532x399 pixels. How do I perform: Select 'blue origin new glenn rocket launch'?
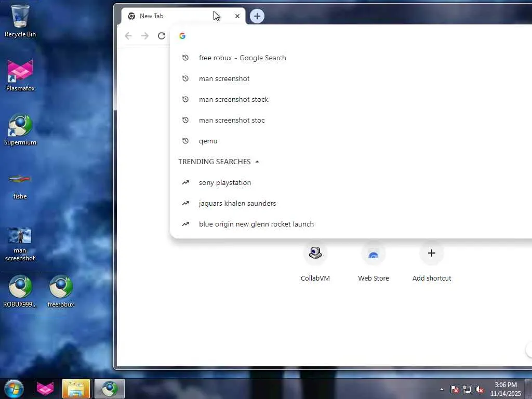(351, 224)
